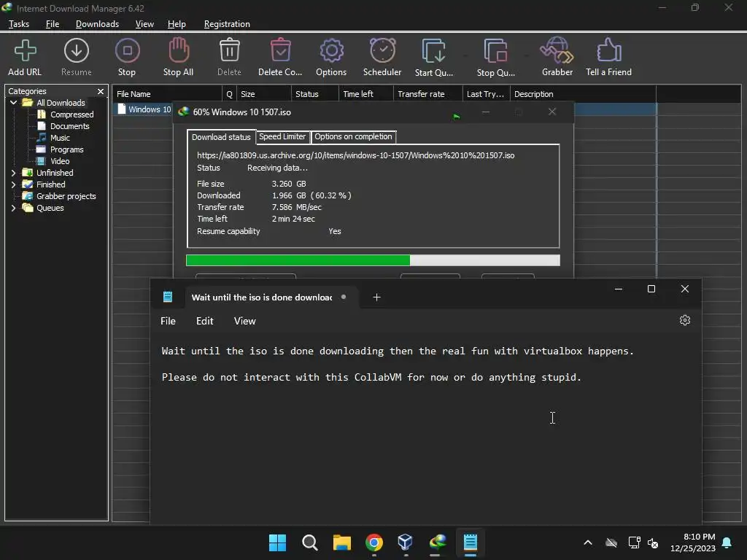747x560 pixels.
Task: Open Notepad View menu
Action: point(245,321)
